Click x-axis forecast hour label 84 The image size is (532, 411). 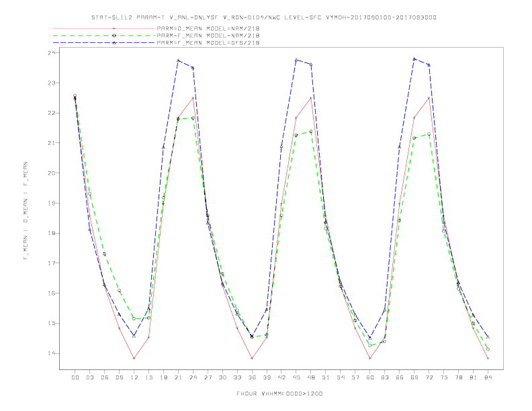coord(488,377)
